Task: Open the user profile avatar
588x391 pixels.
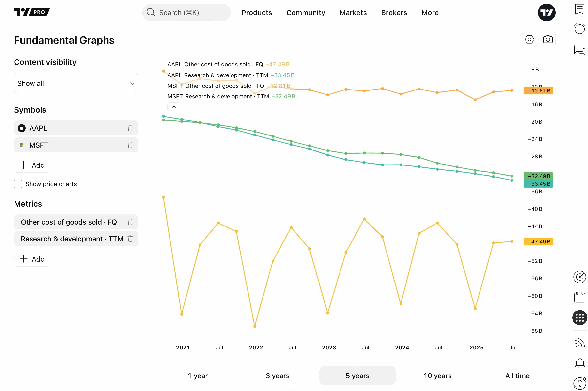Action: click(x=546, y=13)
